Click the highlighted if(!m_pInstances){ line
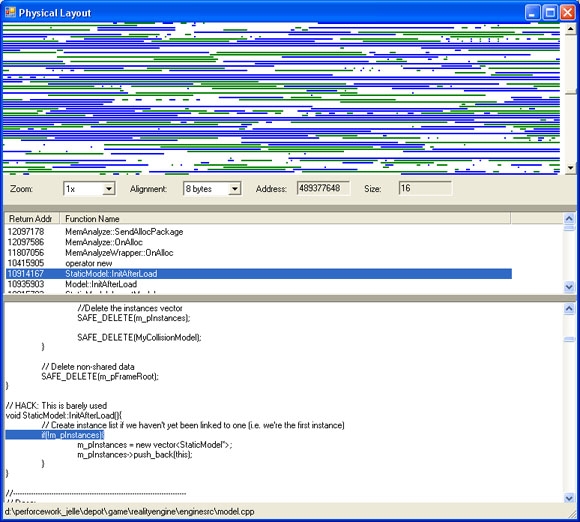Viewport: 580px width, 522px height. (x=55, y=435)
